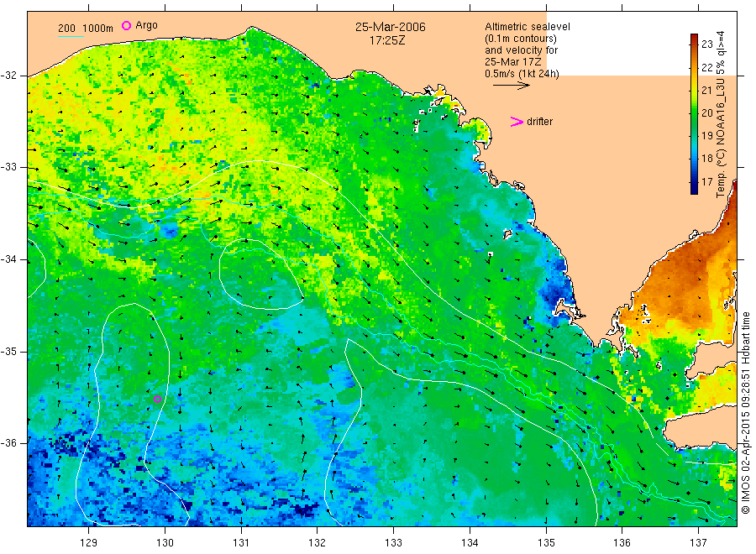This screenshot has width=756, height=554.
Task: Click the latitude label -35
Action: click(x=8, y=351)
